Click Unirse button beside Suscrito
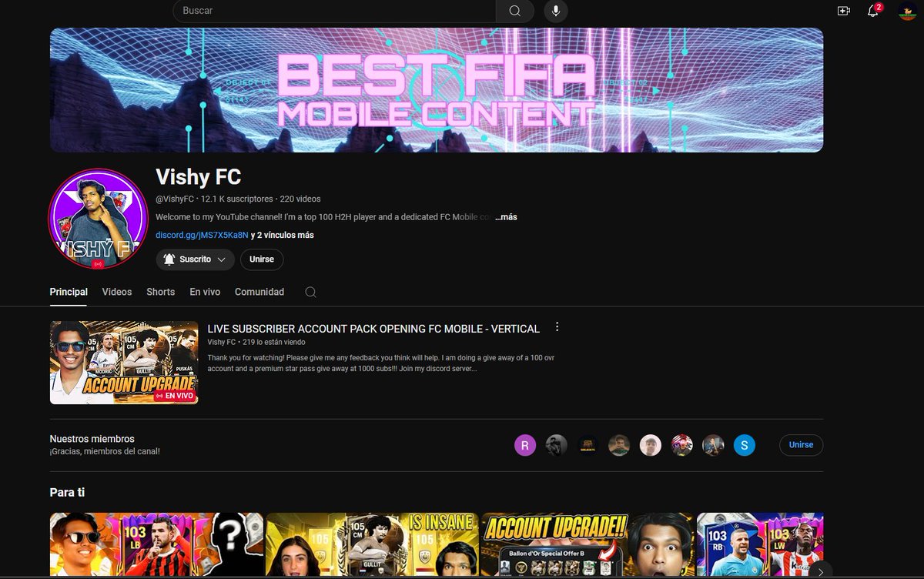Image resolution: width=924 pixels, height=579 pixels. 262,259
